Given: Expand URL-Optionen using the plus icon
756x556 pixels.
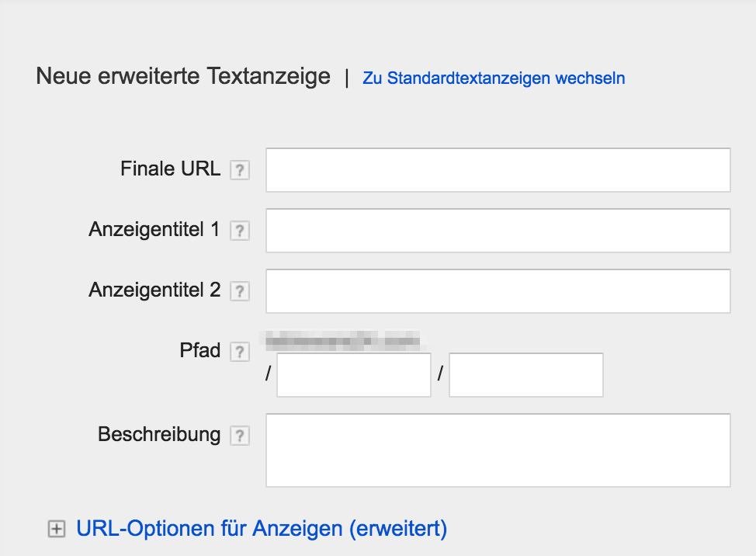Looking at the screenshot, I should (56, 530).
